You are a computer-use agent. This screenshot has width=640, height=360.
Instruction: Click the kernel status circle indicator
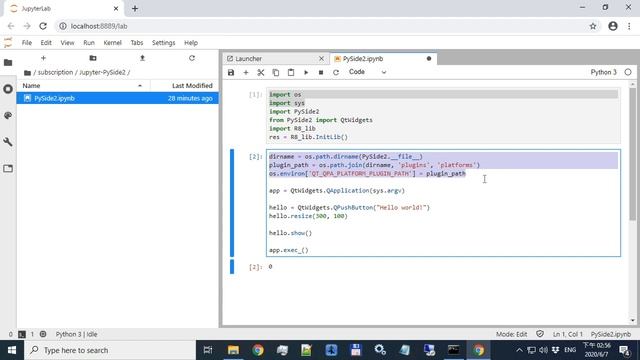[628, 72]
